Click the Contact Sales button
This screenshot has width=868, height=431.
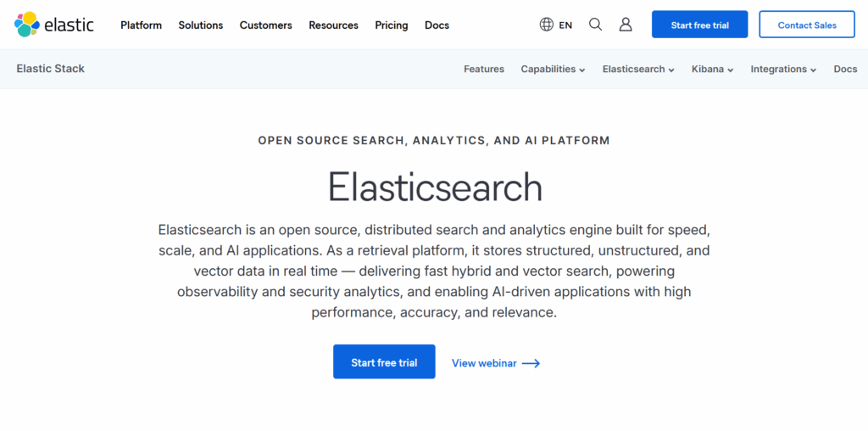point(807,25)
